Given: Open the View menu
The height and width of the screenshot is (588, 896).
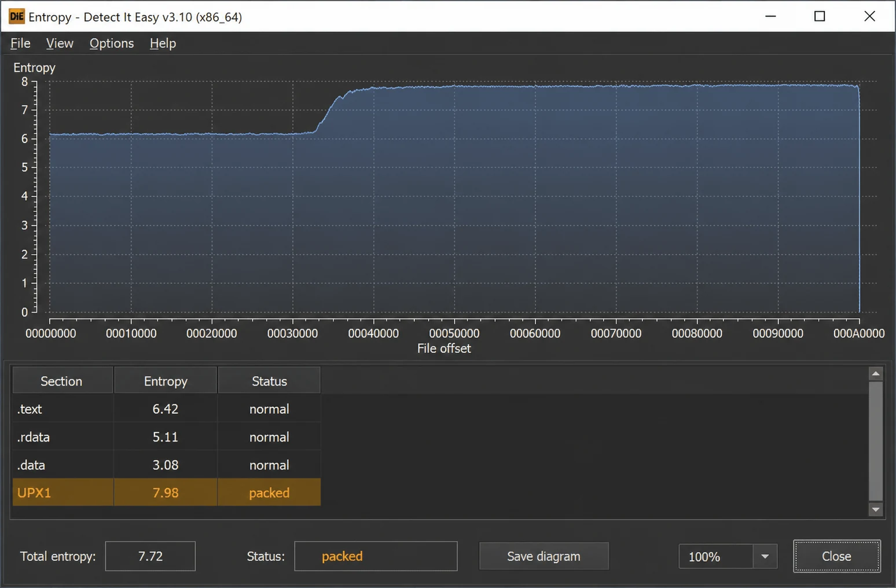Looking at the screenshot, I should [60, 43].
